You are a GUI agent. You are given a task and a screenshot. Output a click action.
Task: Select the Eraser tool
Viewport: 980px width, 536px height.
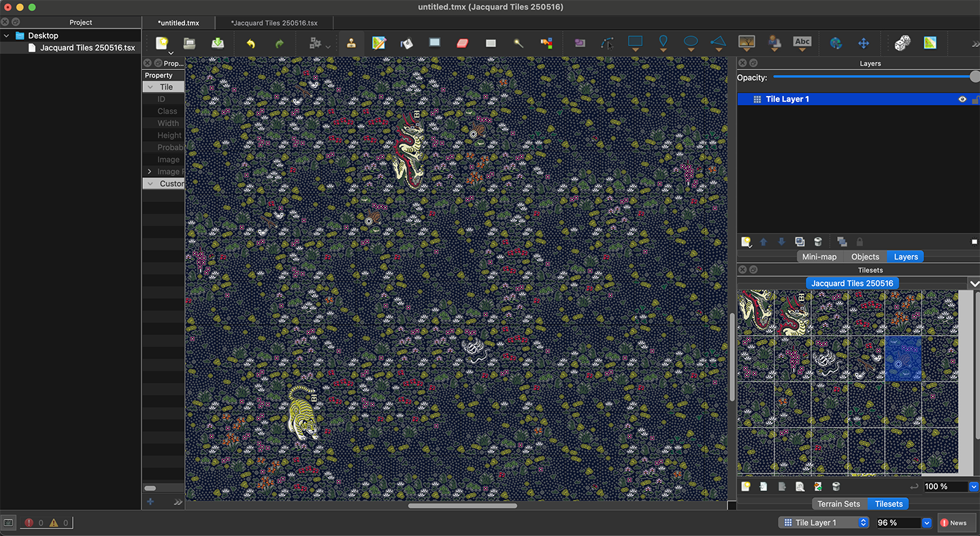point(463,43)
